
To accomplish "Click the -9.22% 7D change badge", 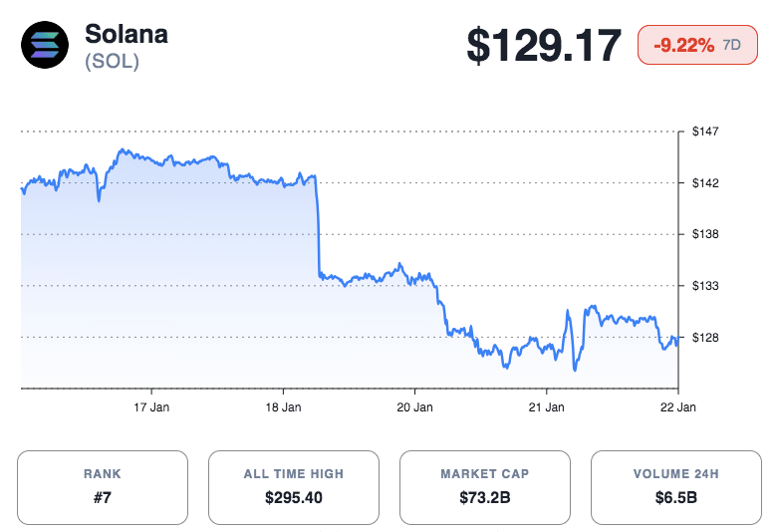I will 697,46.
